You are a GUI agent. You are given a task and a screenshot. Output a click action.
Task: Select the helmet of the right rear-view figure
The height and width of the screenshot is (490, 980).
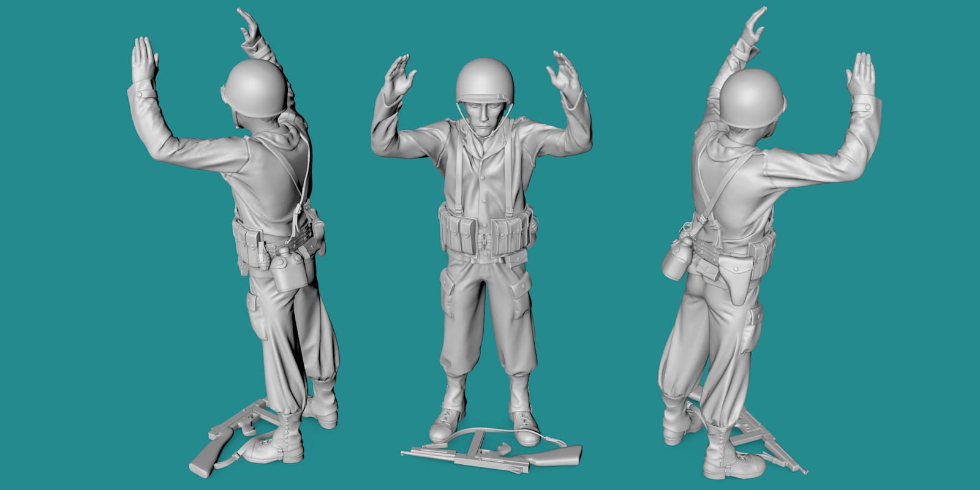tap(752, 97)
